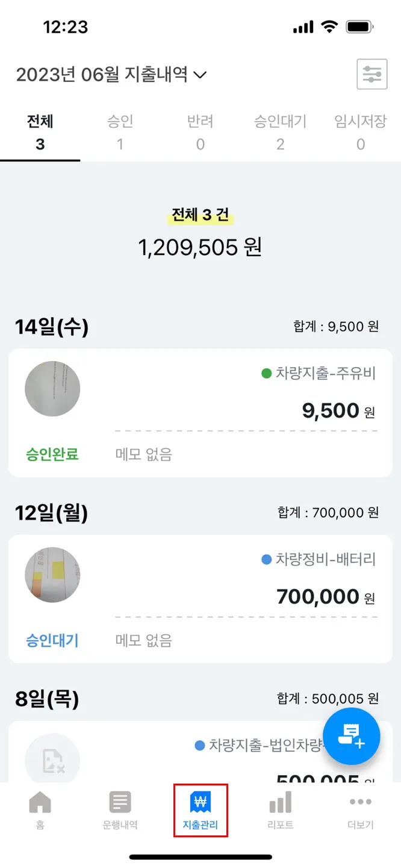The height and width of the screenshot is (868, 401).
Task: Select the 전체 tab
Action: (40, 132)
